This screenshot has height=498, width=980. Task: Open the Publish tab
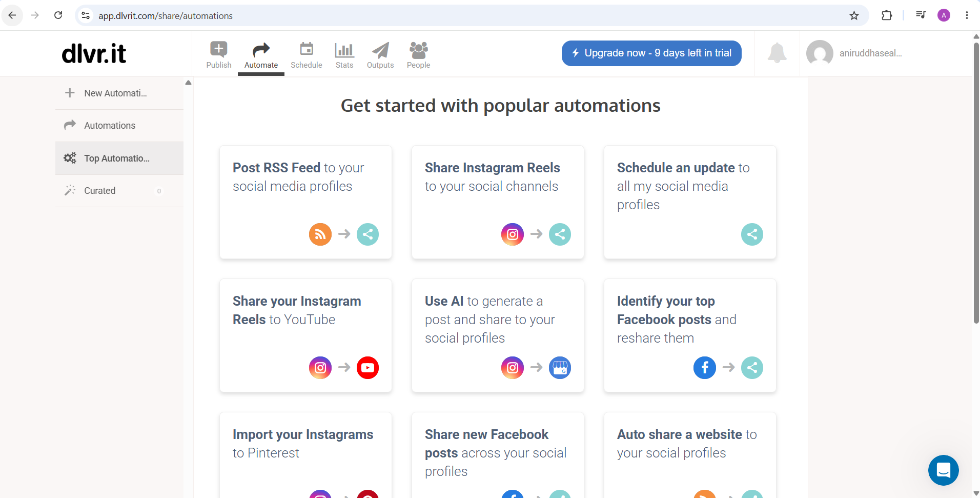(219, 55)
